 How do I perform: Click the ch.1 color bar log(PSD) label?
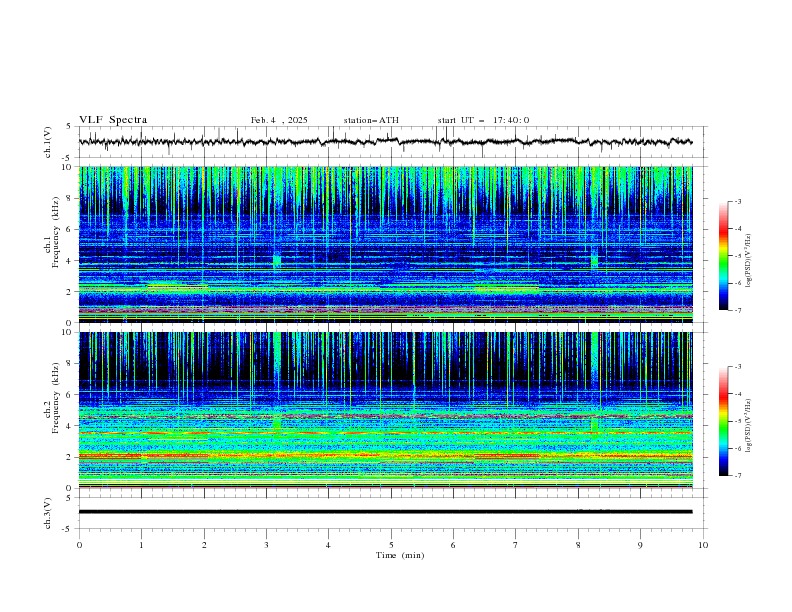click(x=749, y=261)
